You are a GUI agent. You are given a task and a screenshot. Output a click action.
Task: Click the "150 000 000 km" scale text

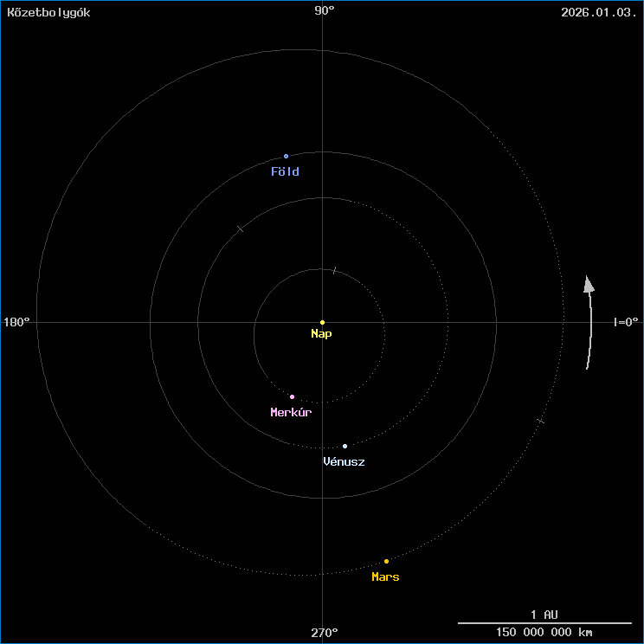point(544,633)
